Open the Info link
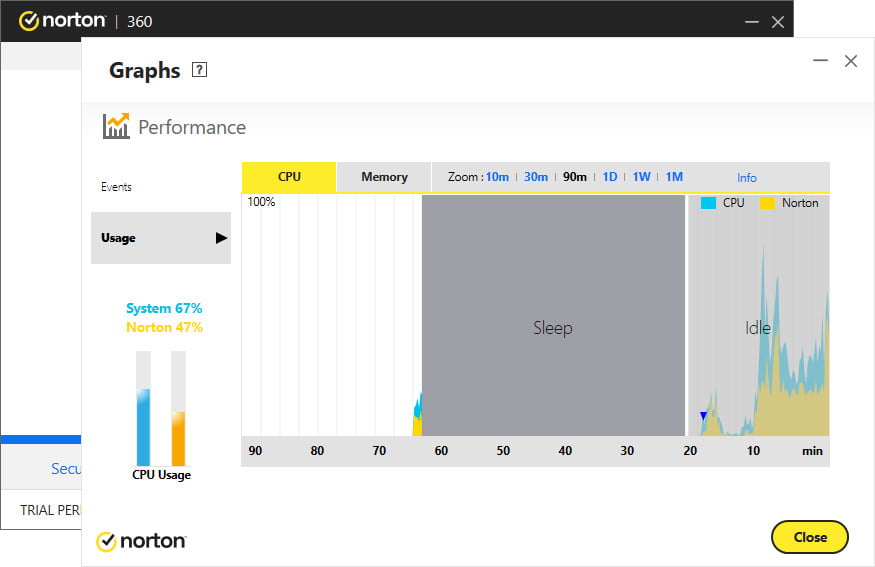 pyautogui.click(x=747, y=178)
